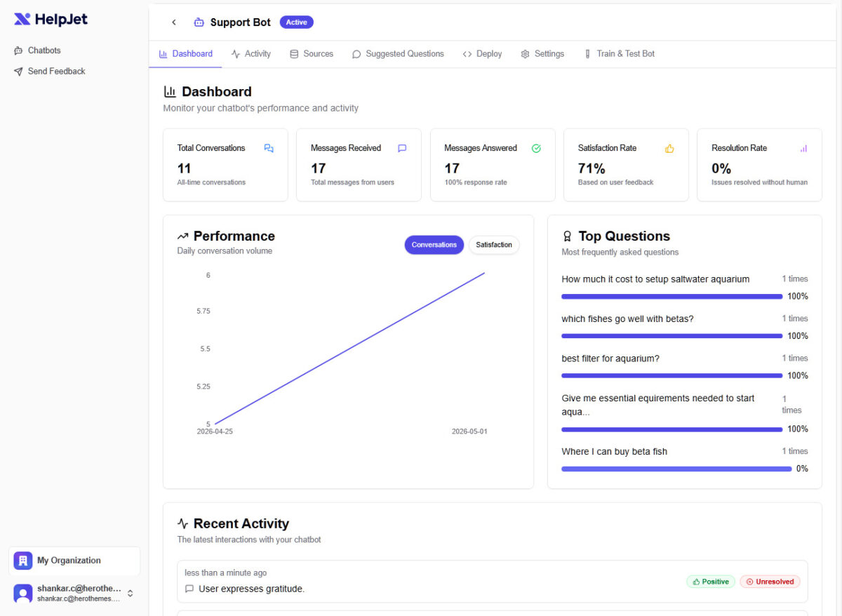Click the 'less than a minute ago' timestamp
This screenshot has width=842, height=616.
(226, 573)
